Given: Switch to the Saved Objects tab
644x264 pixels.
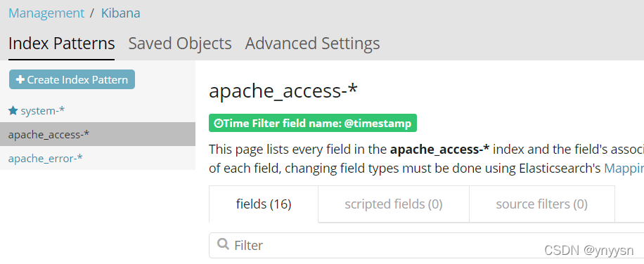Looking at the screenshot, I should pyautogui.click(x=180, y=44).
